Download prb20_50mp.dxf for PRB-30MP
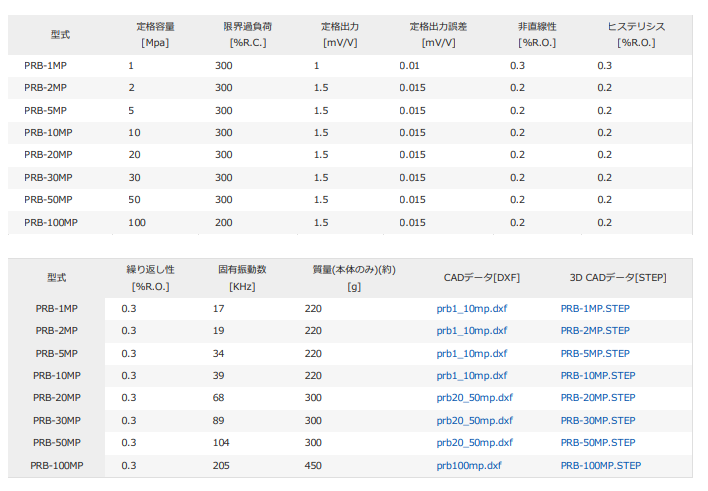The image size is (708, 491). [x=474, y=421]
